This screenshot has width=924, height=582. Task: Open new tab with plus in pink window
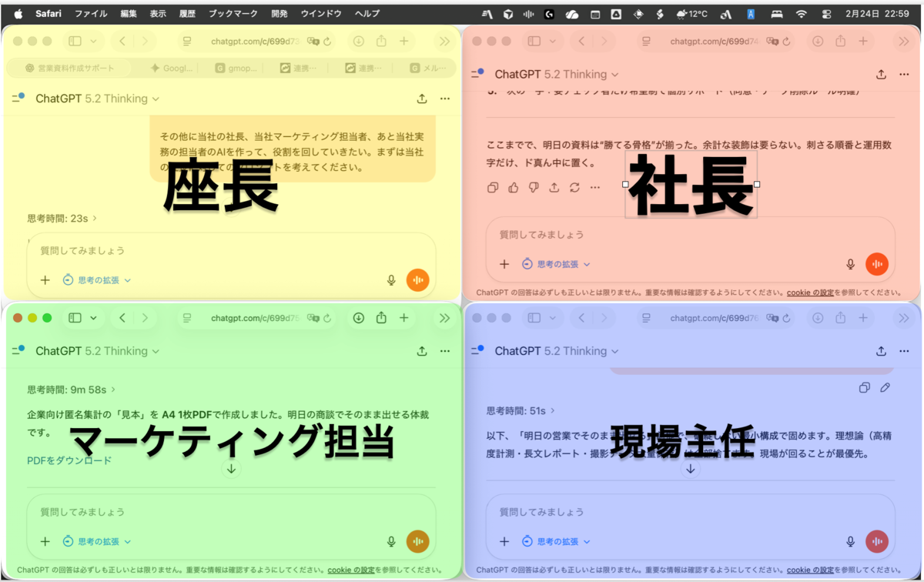pos(863,42)
